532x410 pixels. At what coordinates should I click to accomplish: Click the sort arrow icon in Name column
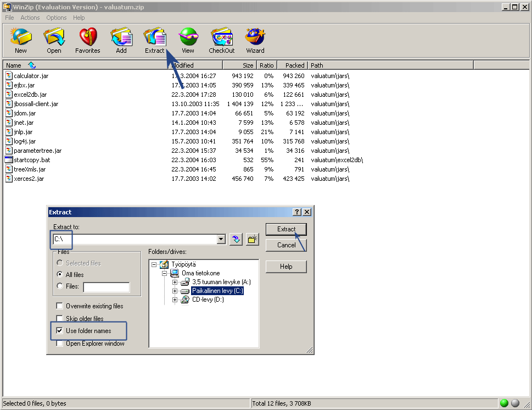pyautogui.click(x=32, y=65)
